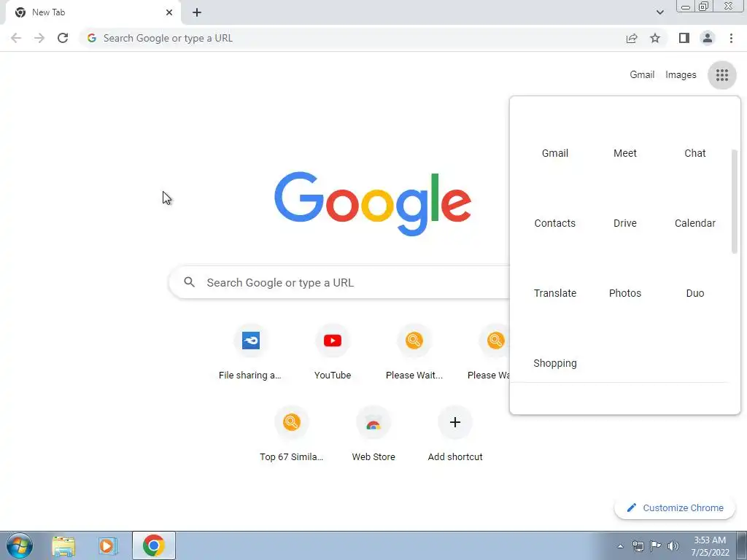Open Windows Start menu orb
Viewport: 747px width, 560px height.
pos(20,545)
